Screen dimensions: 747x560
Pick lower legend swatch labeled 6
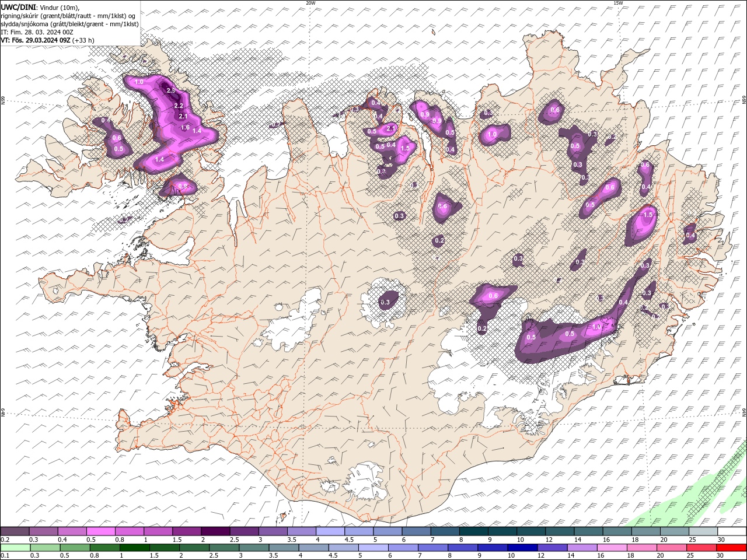[403, 548]
